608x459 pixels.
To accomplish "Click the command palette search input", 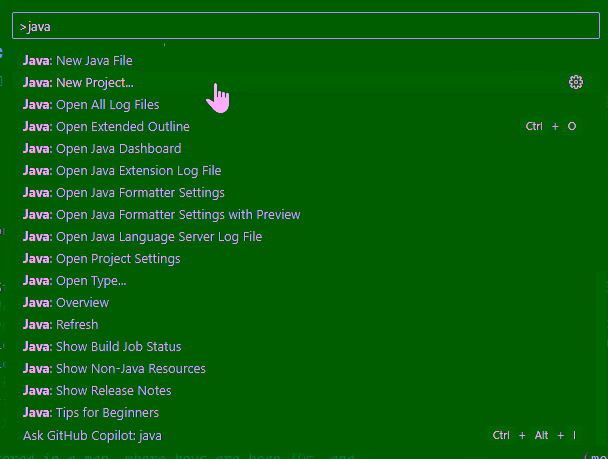I will [x=300, y=27].
